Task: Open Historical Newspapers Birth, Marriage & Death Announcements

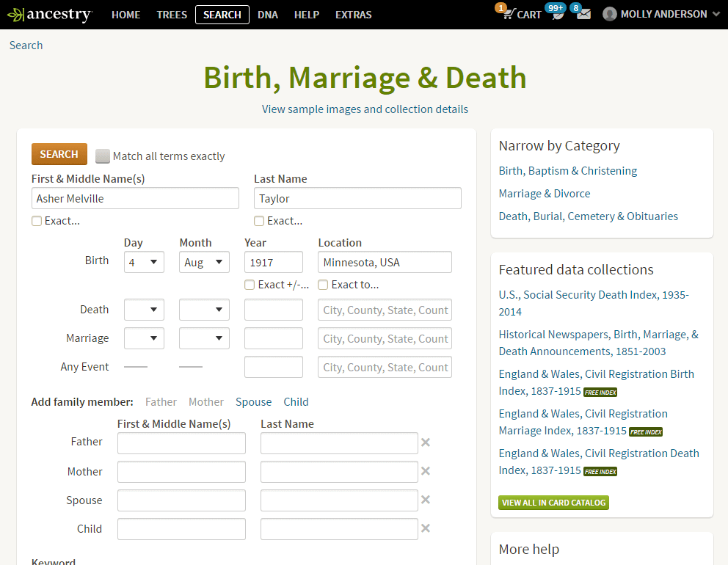Action: (598, 343)
